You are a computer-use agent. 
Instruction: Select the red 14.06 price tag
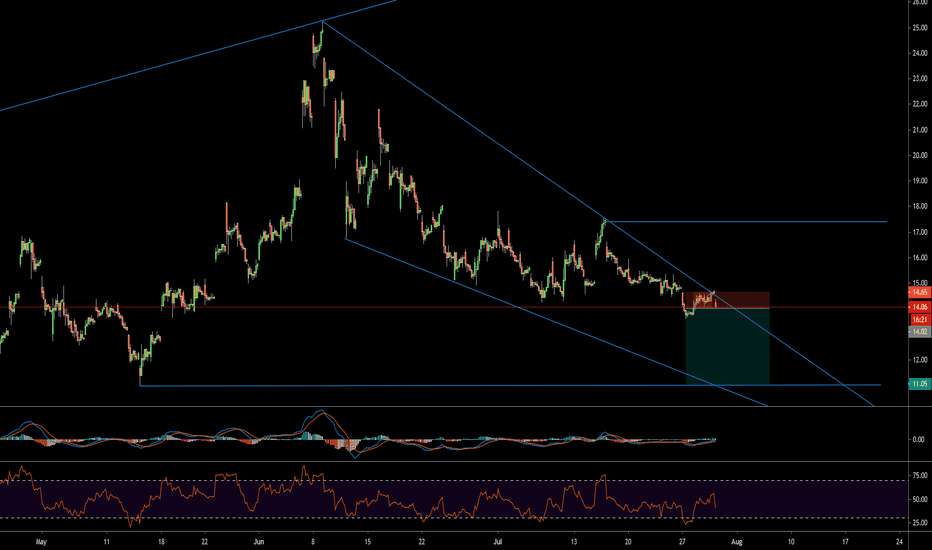click(920, 307)
